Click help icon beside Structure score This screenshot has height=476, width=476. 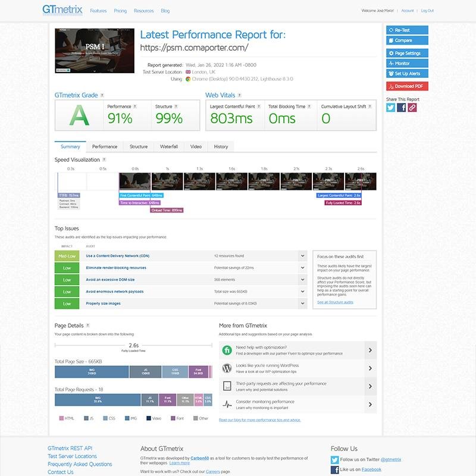click(x=176, y=107)
